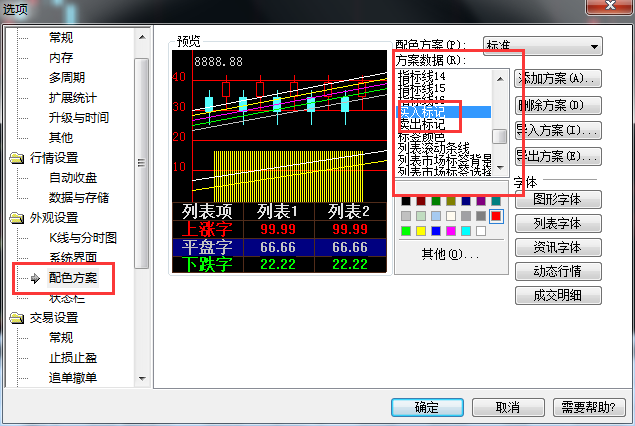Viewport: 635px width, 426px height.
Task: Select 列表市场标签背景 in 方案数据 list
Action: (445, 160)
